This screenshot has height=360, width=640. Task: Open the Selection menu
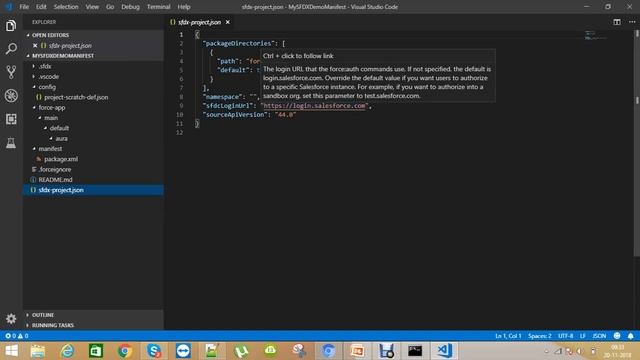click(x=66, y=7)
